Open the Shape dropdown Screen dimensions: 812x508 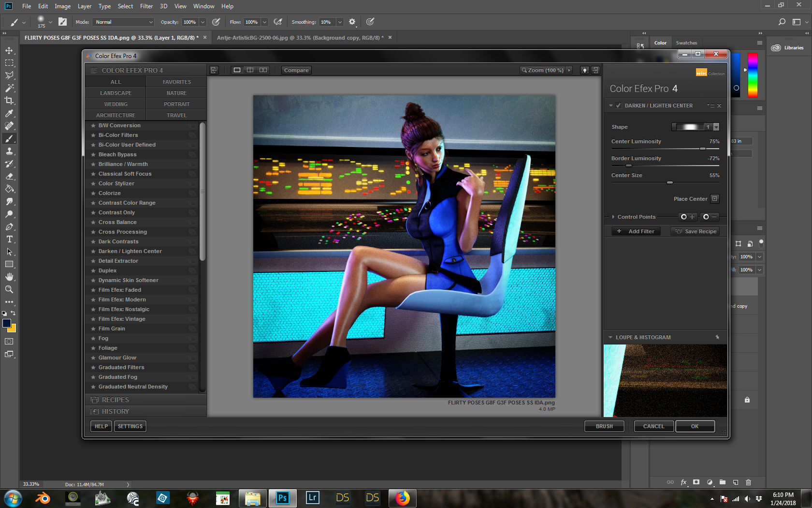[716, 127]
